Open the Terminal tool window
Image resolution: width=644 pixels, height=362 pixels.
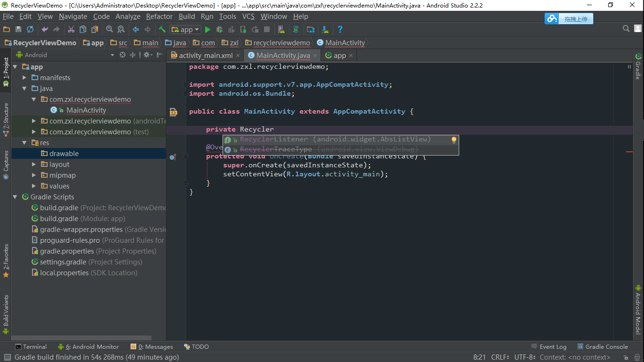click(x=31, y=347)
